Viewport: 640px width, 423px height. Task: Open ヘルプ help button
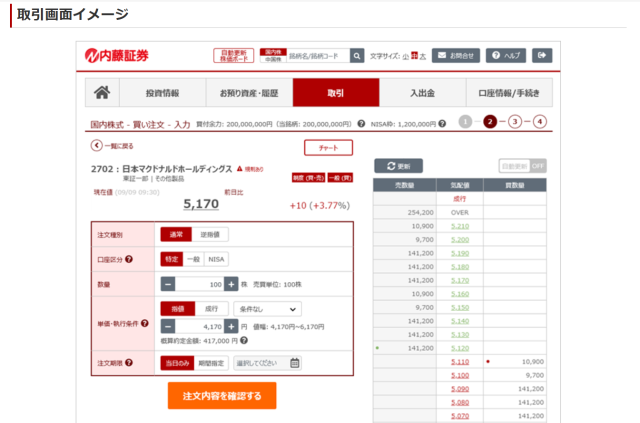pos(506,56)
